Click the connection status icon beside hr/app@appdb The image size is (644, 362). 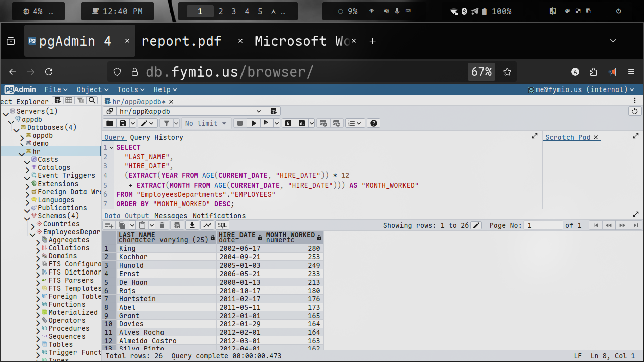109,111
